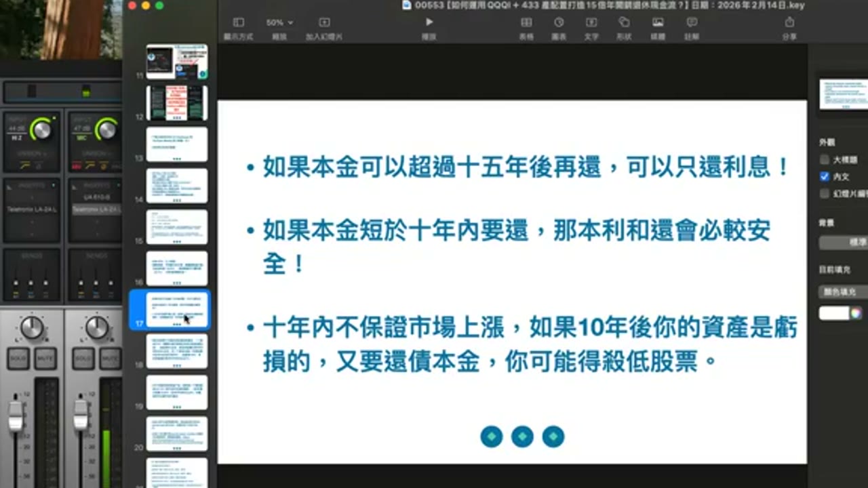Insert a table with the 表格 icon
Image resolution: width=868 pixels, height=488 pixels.
(526, 22)
